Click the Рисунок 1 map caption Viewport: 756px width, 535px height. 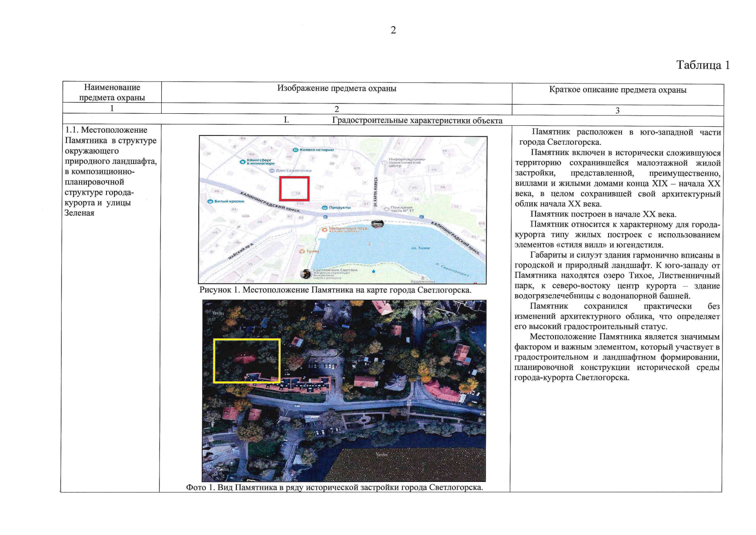[335, 290]
